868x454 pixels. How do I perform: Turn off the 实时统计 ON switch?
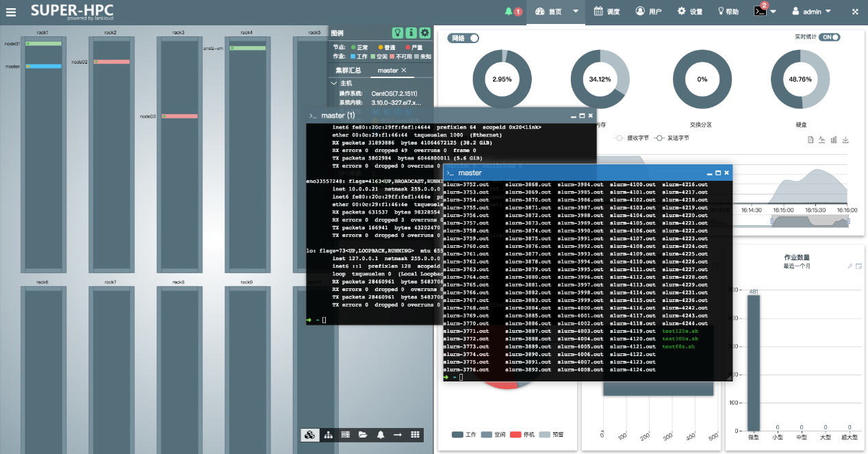click(830, 37)
